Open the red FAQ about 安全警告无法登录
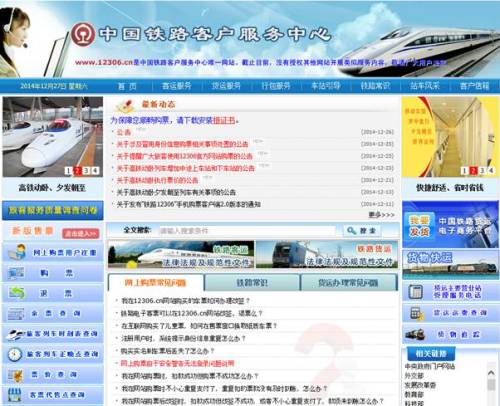Image resolution: width=500 pixels, height=406 pixels. [177, 363]
